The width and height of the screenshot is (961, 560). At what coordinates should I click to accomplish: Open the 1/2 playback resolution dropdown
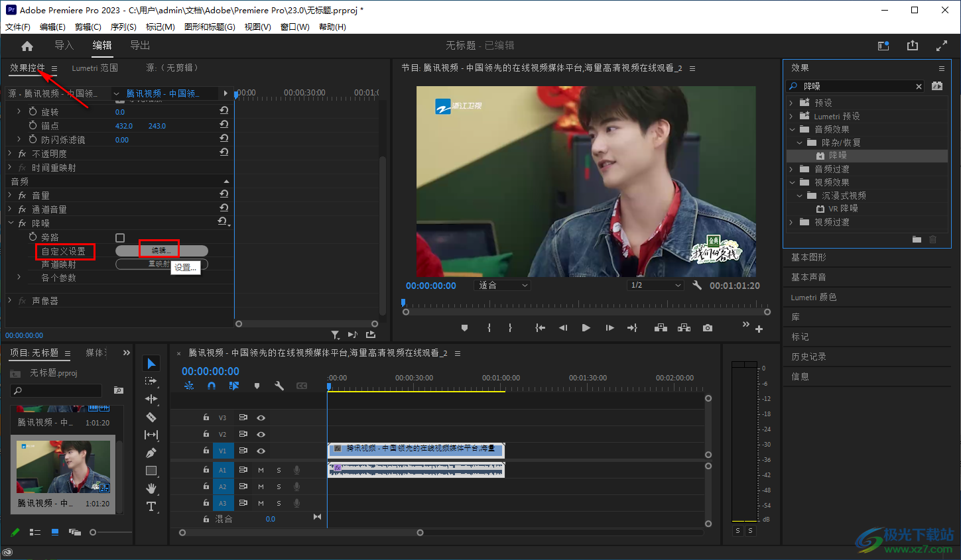coord(656,285)
